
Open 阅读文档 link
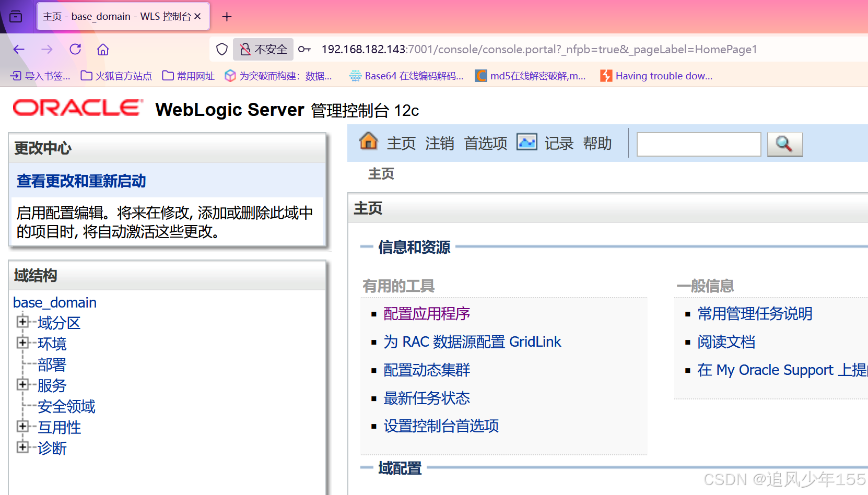[726, 342]
